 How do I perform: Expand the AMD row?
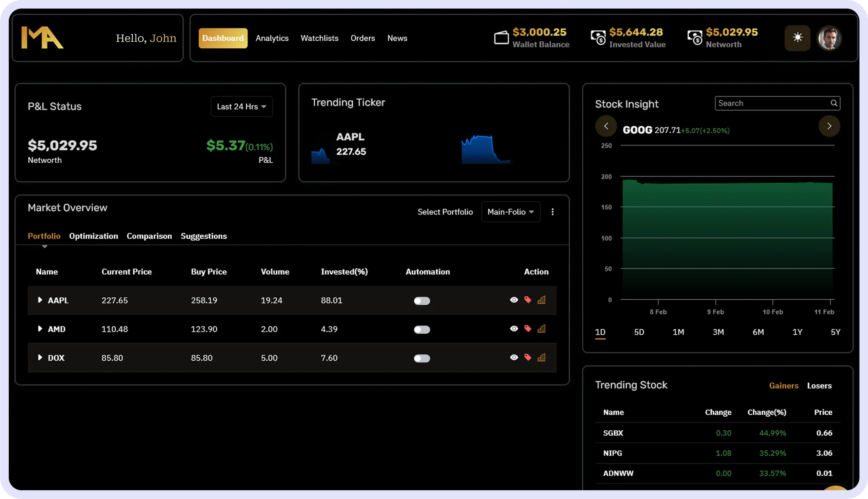pos(40,329)
